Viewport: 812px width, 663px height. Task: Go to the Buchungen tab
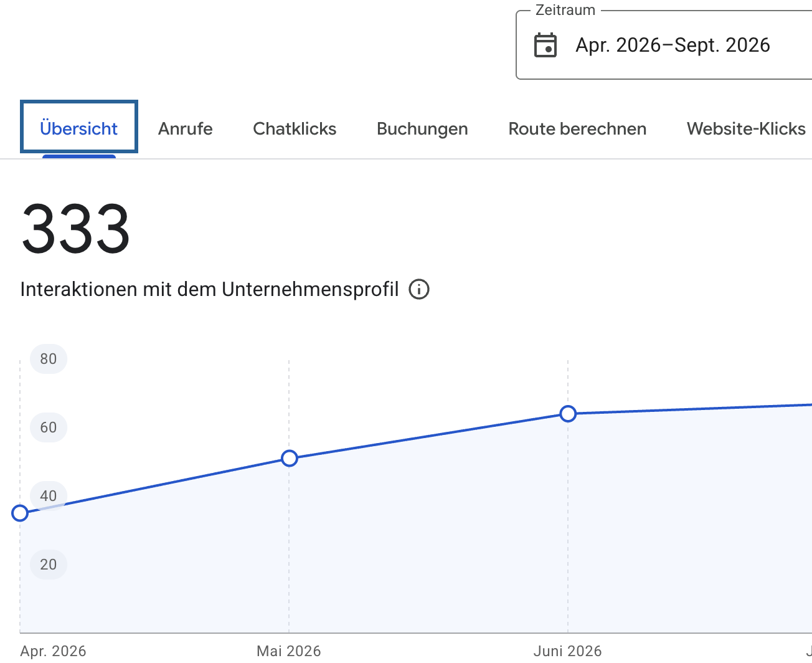coord(422,128)
